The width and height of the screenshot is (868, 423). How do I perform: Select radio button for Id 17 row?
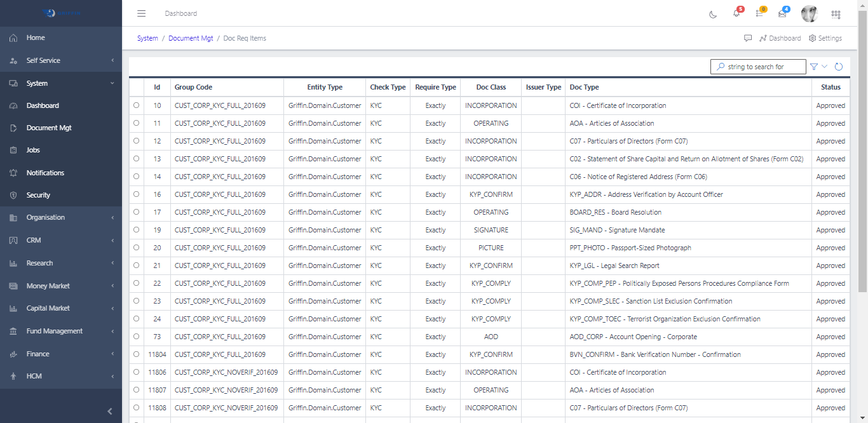coord(137,212)
